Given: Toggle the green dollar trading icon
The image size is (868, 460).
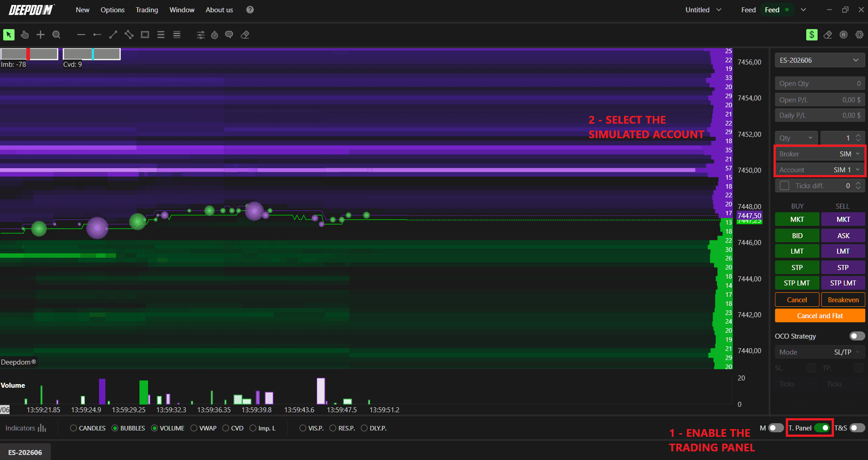Looking at the screenshot, I should tap(812, 35).
